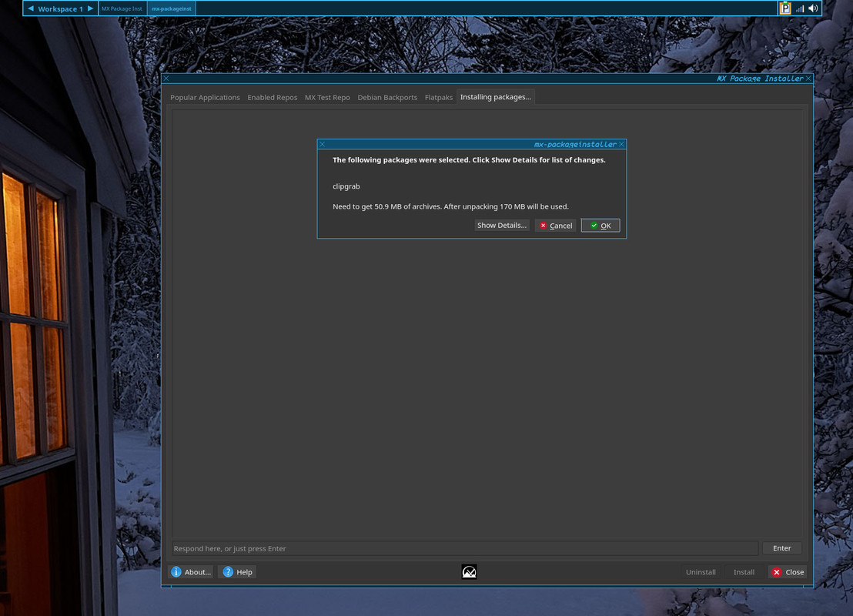Open Help with the question mark icon
This screenshot has width=853, height=616.
(x=238, y=572)
